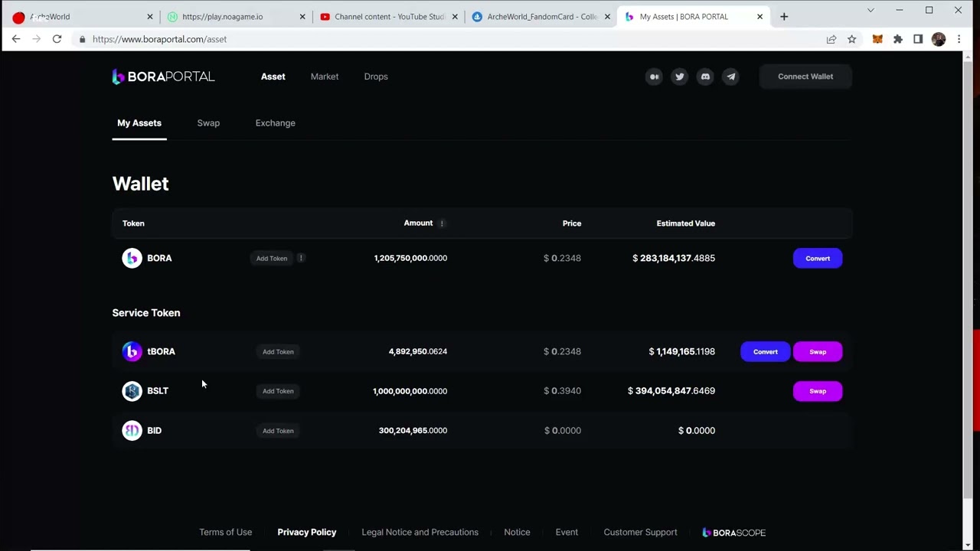Select the Exchange tab
This screenshot has height=551, width=980.
276,123
